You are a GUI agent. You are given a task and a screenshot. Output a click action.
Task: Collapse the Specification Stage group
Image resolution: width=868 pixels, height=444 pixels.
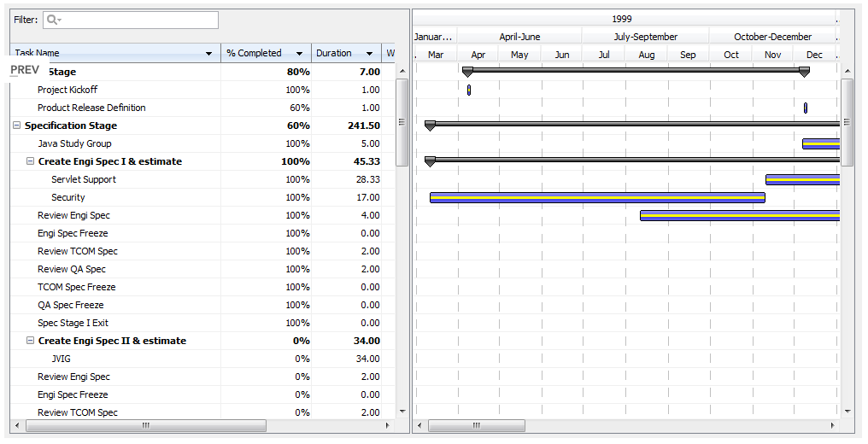pos(16,126)
